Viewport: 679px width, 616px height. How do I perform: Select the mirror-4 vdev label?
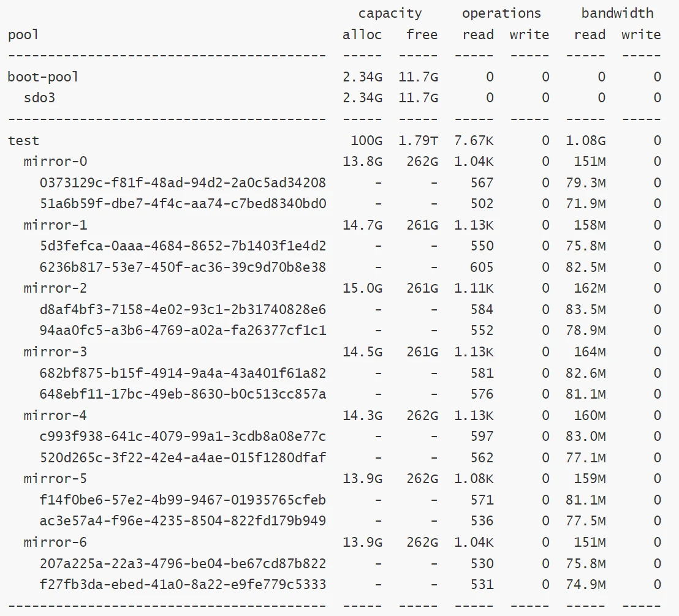(55, 416)
